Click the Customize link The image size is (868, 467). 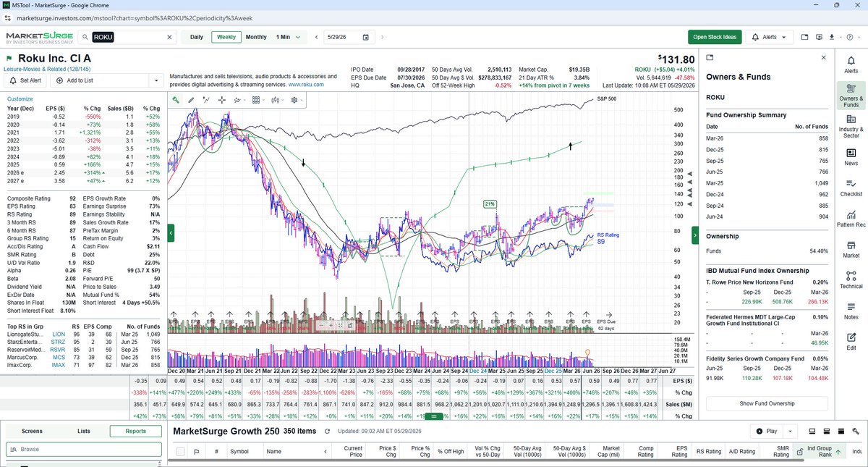coord(20,98)
